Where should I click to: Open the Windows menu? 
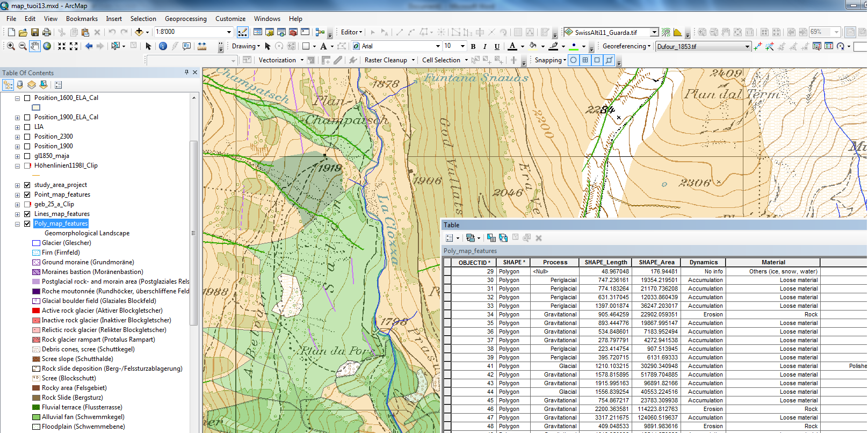[x=267, y=19]
